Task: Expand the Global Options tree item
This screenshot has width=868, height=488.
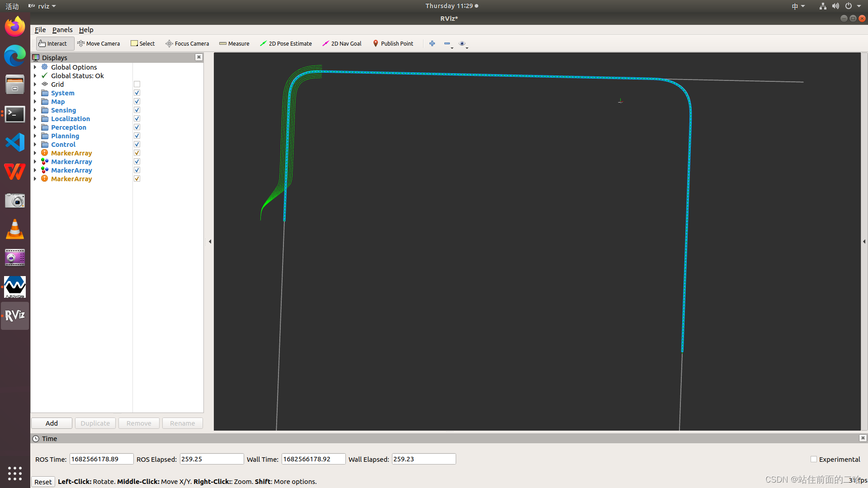Action: (35, 67)
